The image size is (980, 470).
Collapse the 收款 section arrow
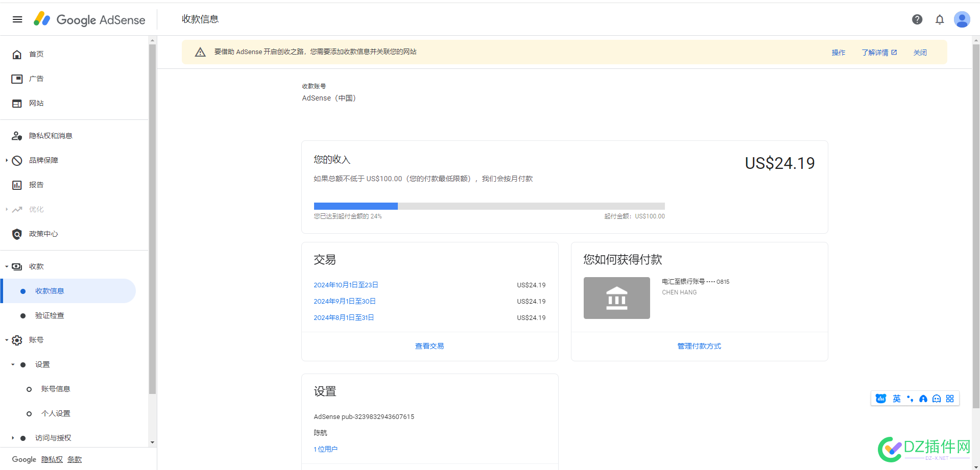tap(7, 266)
